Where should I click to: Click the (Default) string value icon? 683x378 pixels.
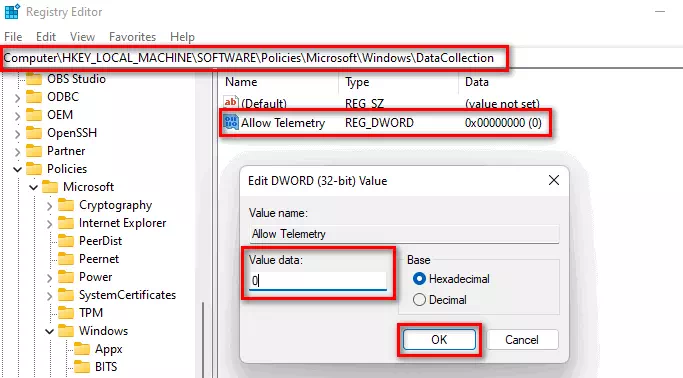pyautogui.click(x=230, y=103)
